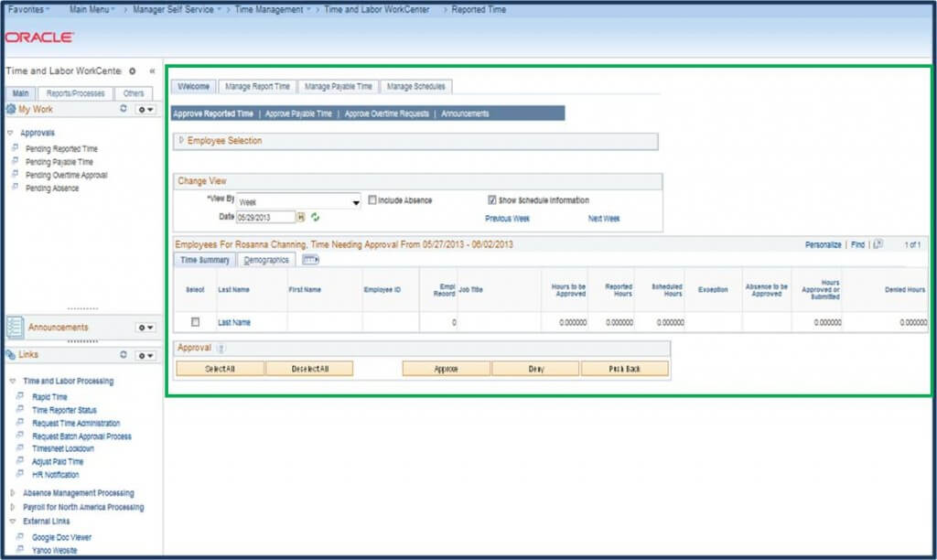Viewport: 937px width, 560px height.
Task: Collapse the WorkCenter pane with double-arrow icon
Action: pyautogui.click(x=152, y=70)
